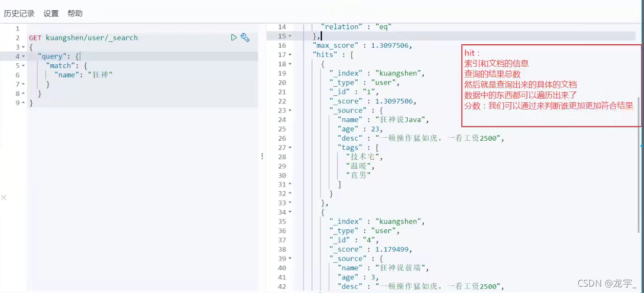Click the request line "GET kuangshen/user/_search"
The image size is (644, 293).
[x=83, y=38]
